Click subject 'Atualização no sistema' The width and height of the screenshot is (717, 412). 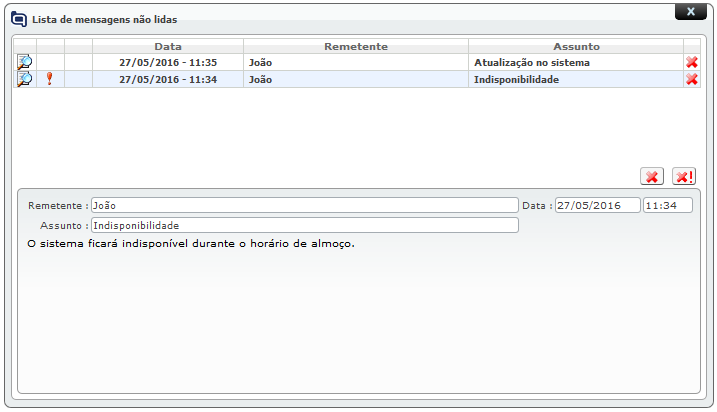[x=532, y=63]
